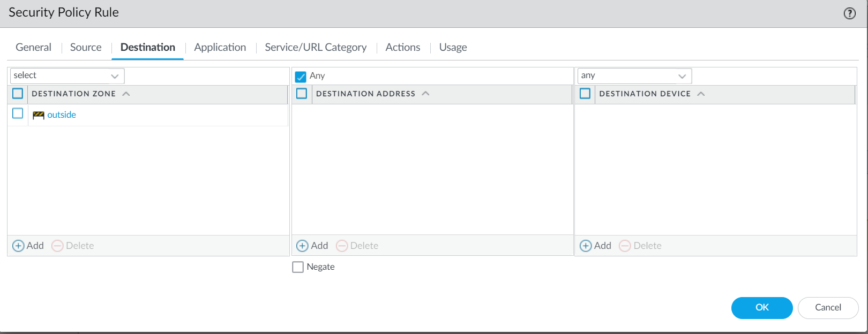This screenshot has width=868, height=334.
Task: Click the Delete minus icon under Destination Device
Action: coord(625,246)
